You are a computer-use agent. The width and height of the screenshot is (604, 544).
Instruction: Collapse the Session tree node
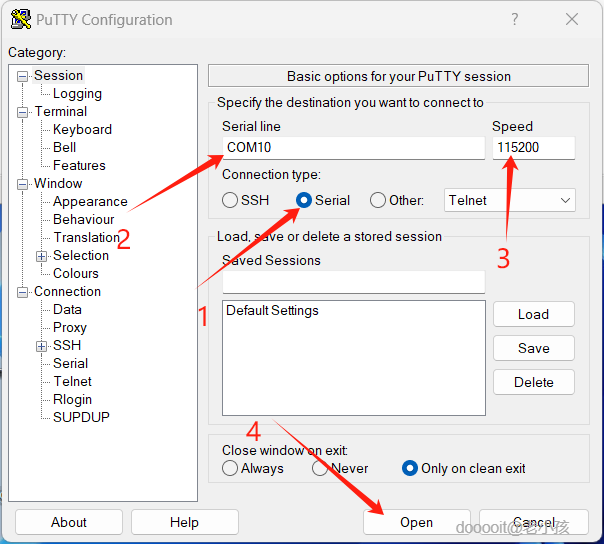[x=23, y=76]
